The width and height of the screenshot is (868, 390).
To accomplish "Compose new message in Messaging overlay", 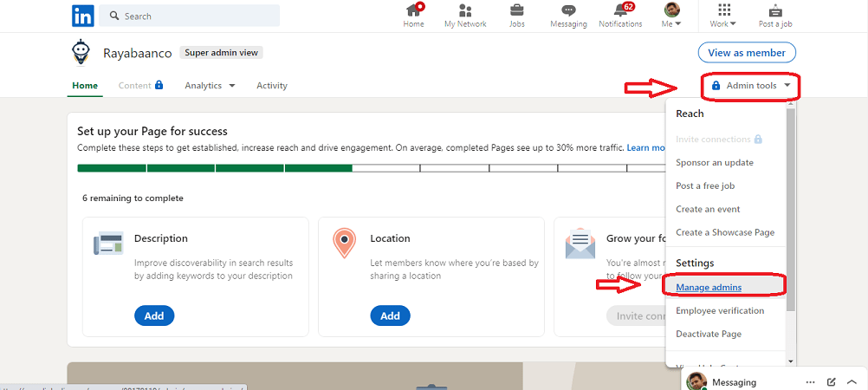I will coord(831,382).
